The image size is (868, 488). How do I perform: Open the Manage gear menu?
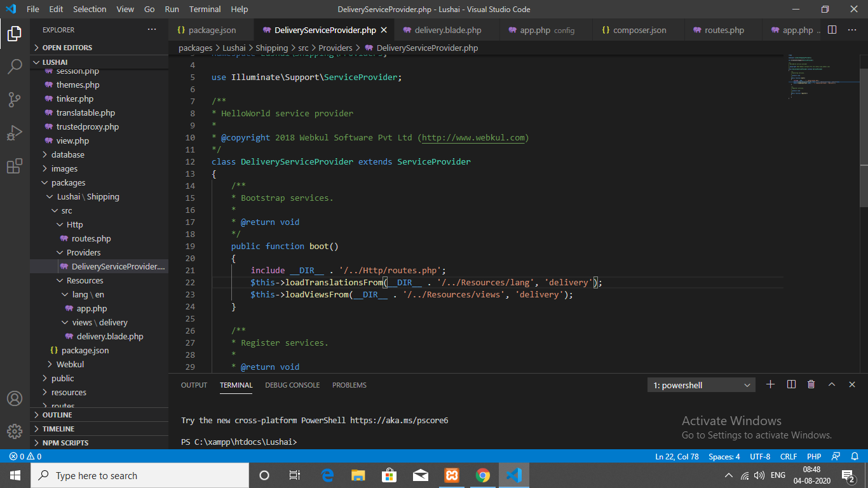click(15, 431)
